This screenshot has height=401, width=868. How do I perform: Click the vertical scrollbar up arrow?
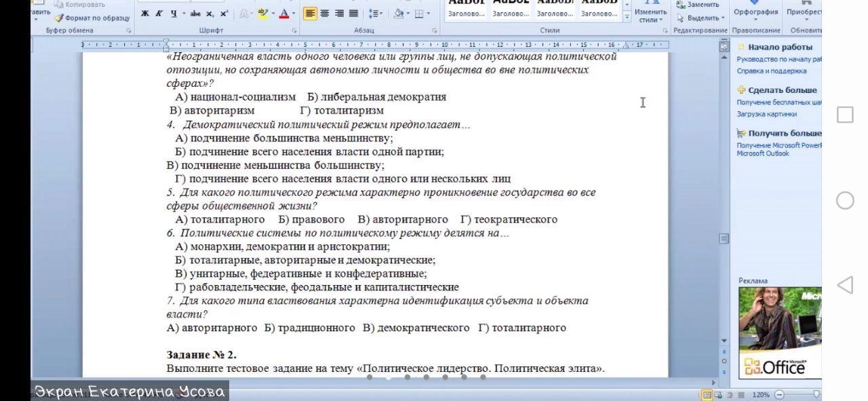(x=724, y=58)
